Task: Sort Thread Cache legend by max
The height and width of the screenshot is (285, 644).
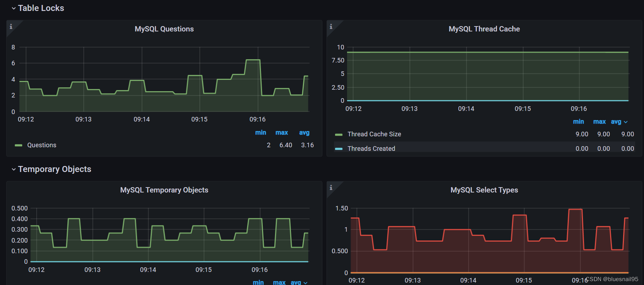Action: 600,121
